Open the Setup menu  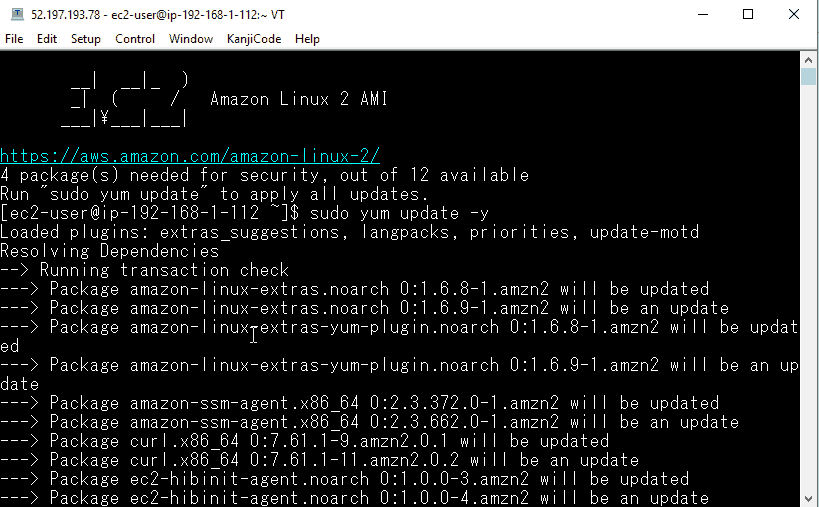point(85,39)
